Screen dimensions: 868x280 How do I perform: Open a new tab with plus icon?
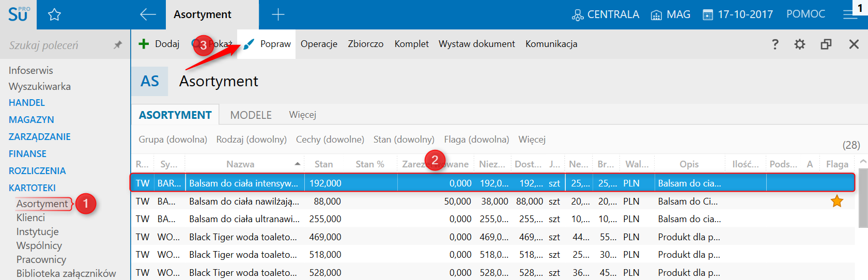tap(278, 14)
